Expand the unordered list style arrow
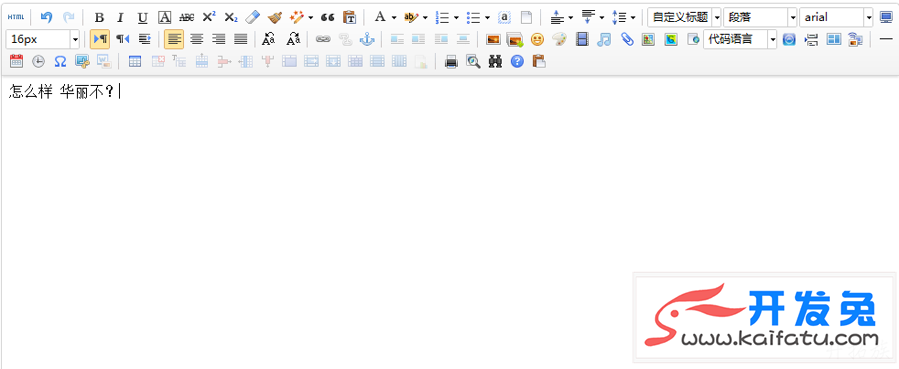This screenshot has width=899, height=369. click(x=487, y=18)
